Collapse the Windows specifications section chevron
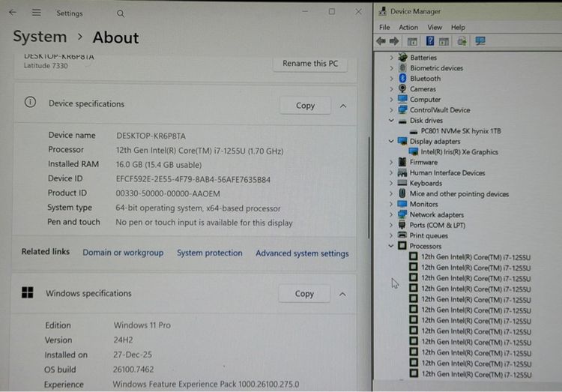 [x=342, y=295]
